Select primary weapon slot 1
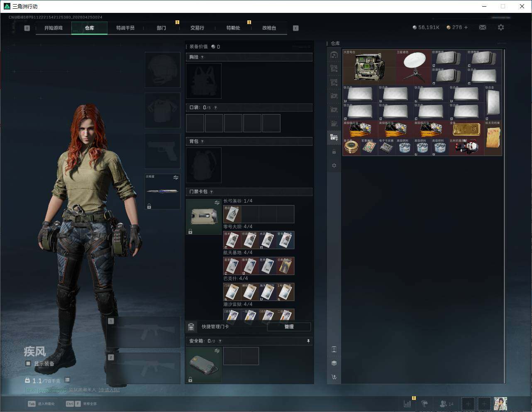The width and height of the screenshot is (532, 412). [144, 332]
